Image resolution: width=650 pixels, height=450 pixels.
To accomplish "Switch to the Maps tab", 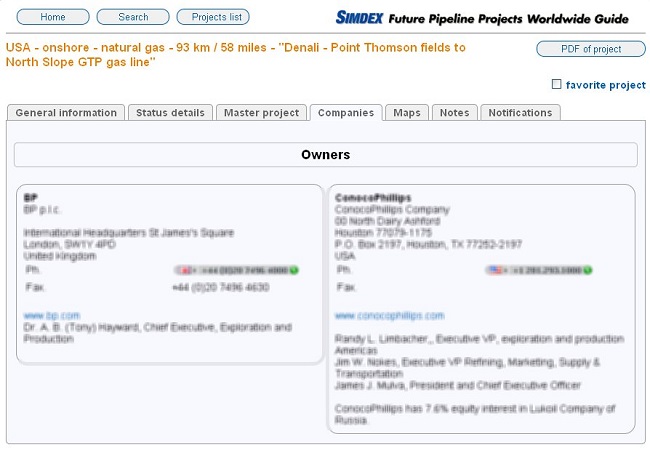I will (x=407, y=113).
